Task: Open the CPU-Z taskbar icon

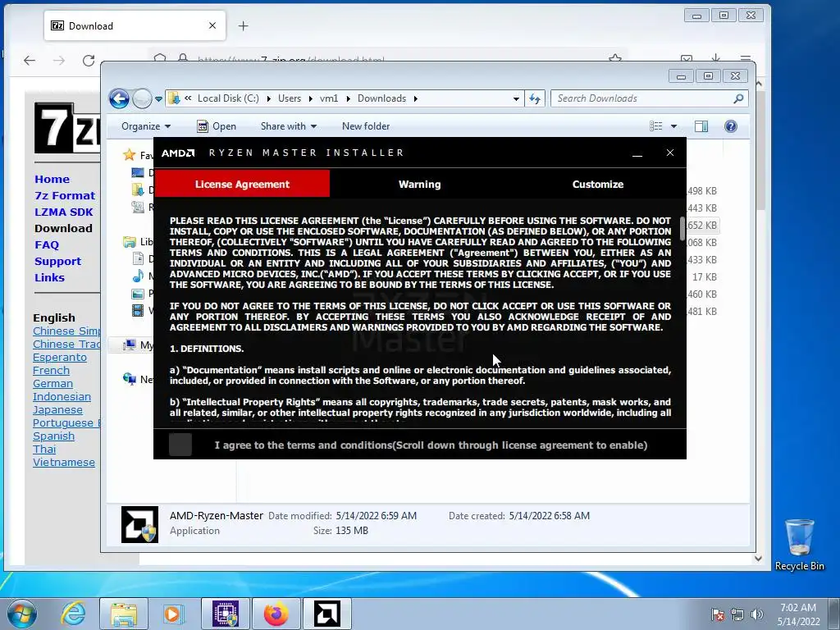Action: coord(225,614)
